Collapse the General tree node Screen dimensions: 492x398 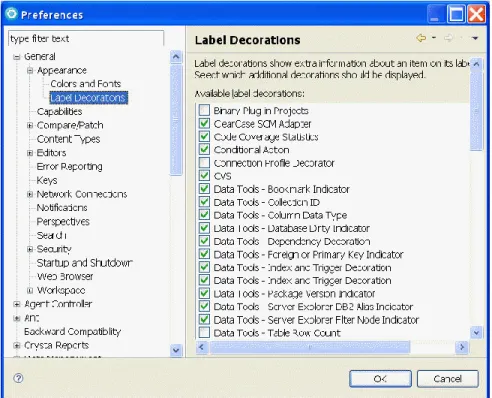point(16,57)
